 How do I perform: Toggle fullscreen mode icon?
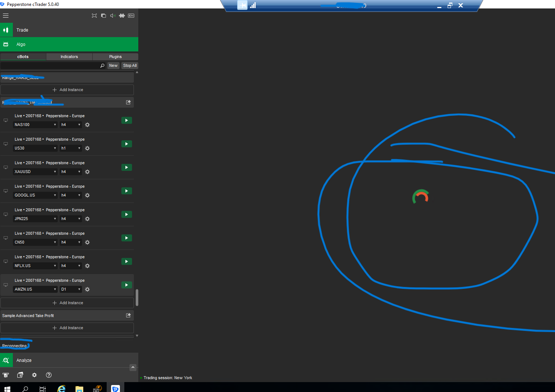94,16
